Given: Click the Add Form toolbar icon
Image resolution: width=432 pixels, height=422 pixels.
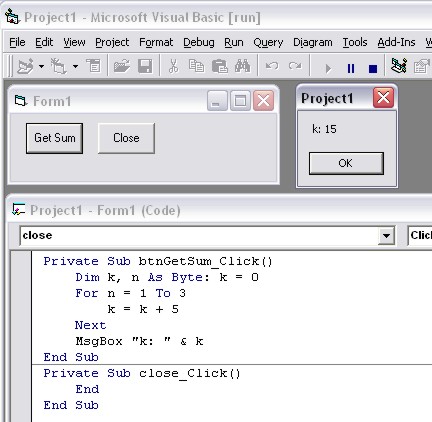Looking at the screenshot, I should (x=59, y=66).
